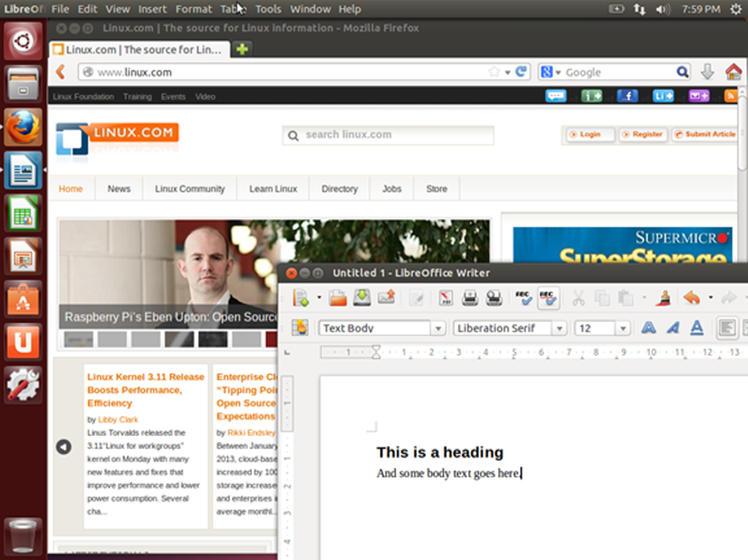Expand the font size 12 dropdown
The image size is (748, 560).
622,328
